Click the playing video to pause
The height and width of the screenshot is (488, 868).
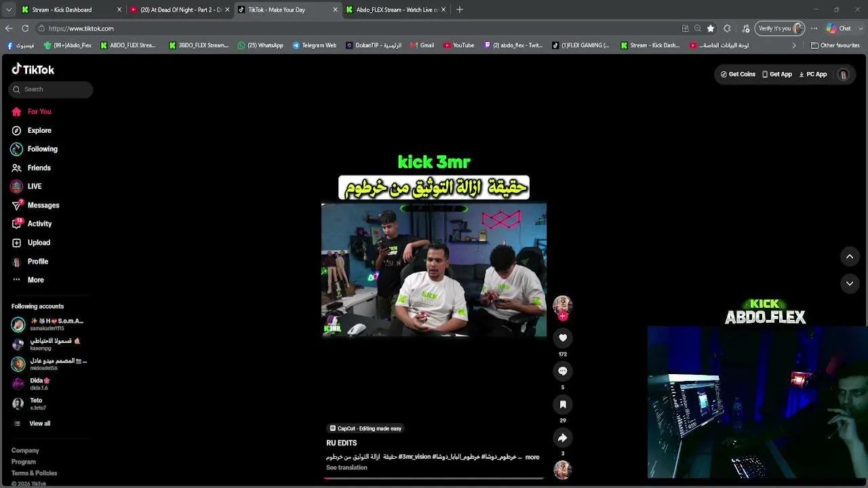tap(434, 270)
